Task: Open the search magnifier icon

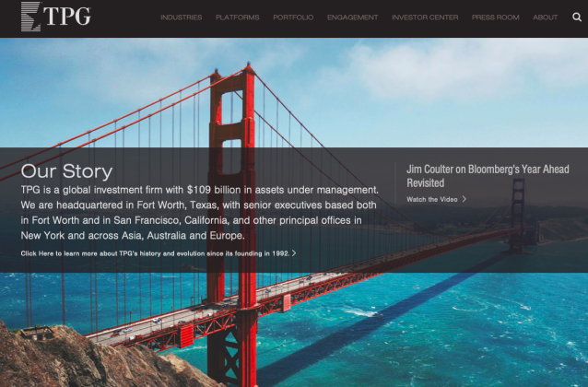Action: point(577,18)
